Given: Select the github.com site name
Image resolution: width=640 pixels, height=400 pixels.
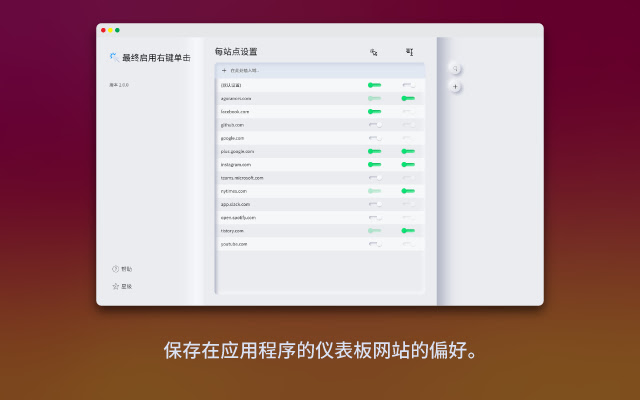Looking at the screenshot, I should [232, 125].
